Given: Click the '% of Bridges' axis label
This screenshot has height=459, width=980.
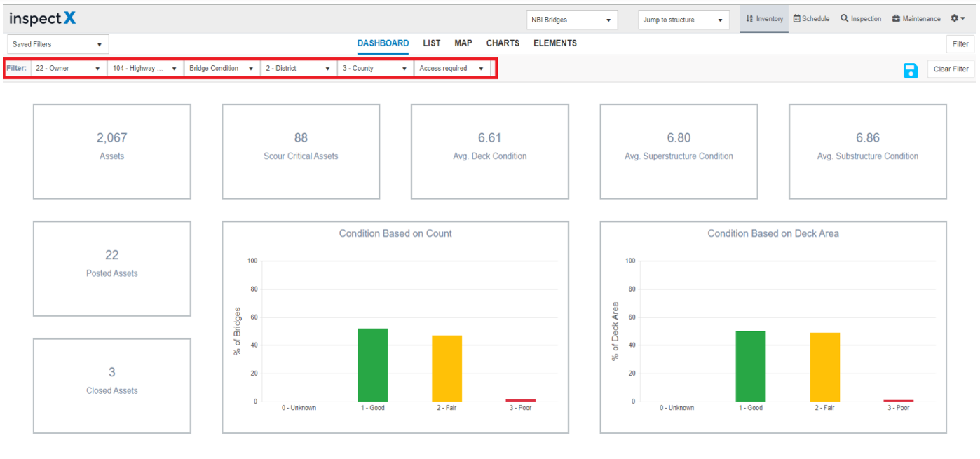Looking at the screenshot, I should [x=237, y=331].
